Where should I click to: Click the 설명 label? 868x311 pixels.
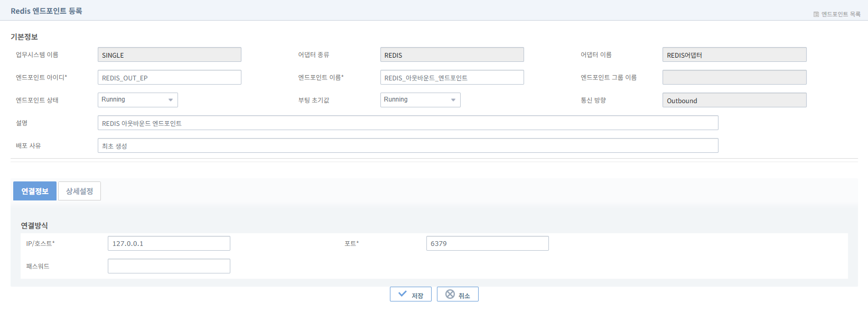point(22,123)
